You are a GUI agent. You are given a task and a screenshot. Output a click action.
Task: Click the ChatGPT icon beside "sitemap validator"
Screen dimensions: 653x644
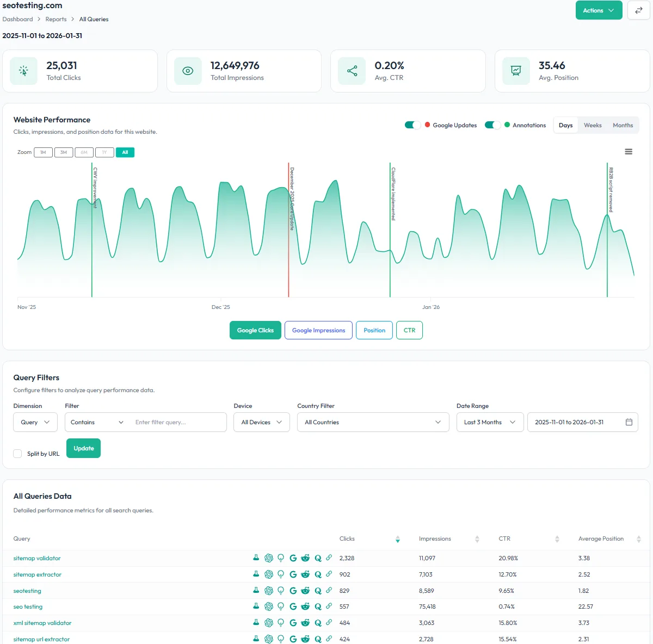pos(268,558)
